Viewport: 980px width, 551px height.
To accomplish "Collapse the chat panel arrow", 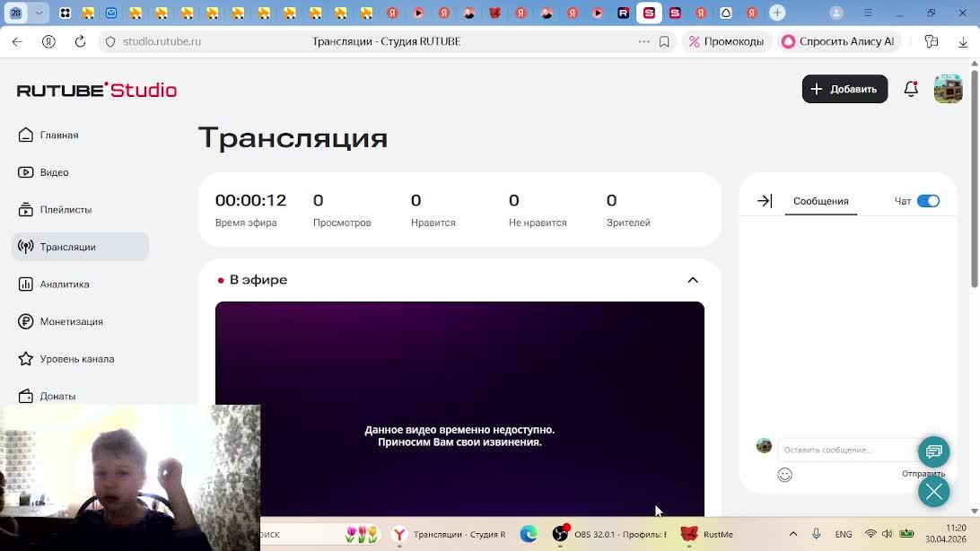I will (x=765, y=200).
